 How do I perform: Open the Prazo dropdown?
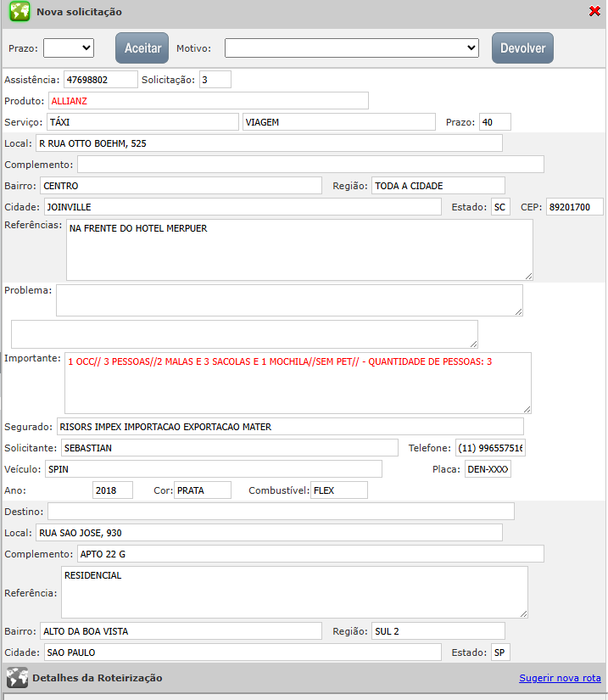pyautogui.click(x=69, y=48)
